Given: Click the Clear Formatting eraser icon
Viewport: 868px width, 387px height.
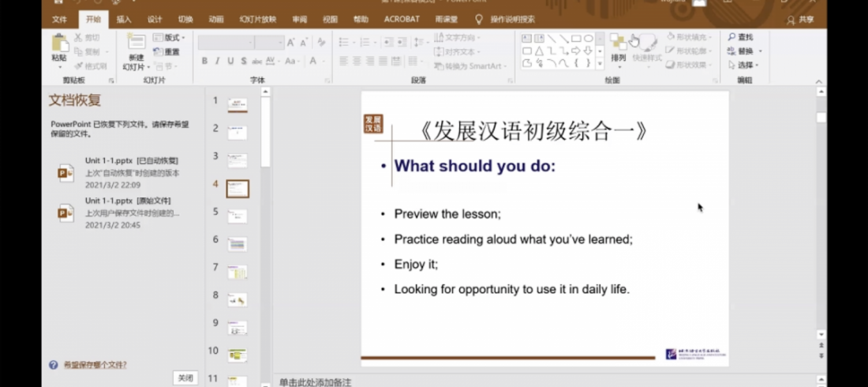Looking at the screenshot, I should (x=321, y=43).
